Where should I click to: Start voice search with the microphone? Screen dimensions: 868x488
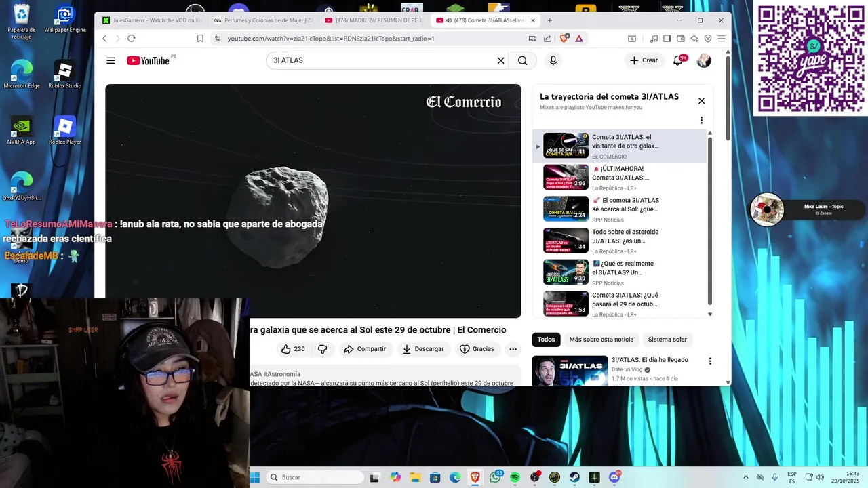click(x=553, y=60)
